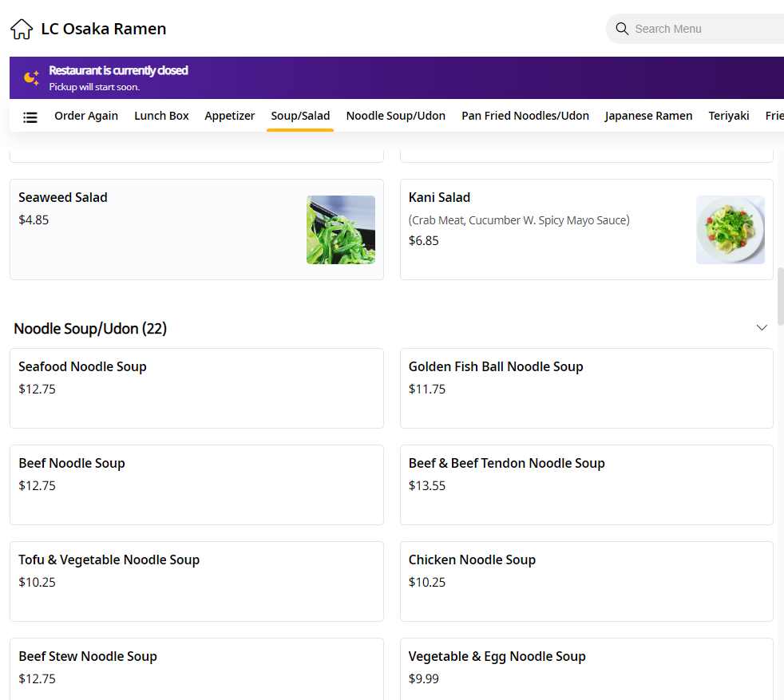
Task: Select the Pan Fried Noodles/Udon tab
Action: point(525,116)
